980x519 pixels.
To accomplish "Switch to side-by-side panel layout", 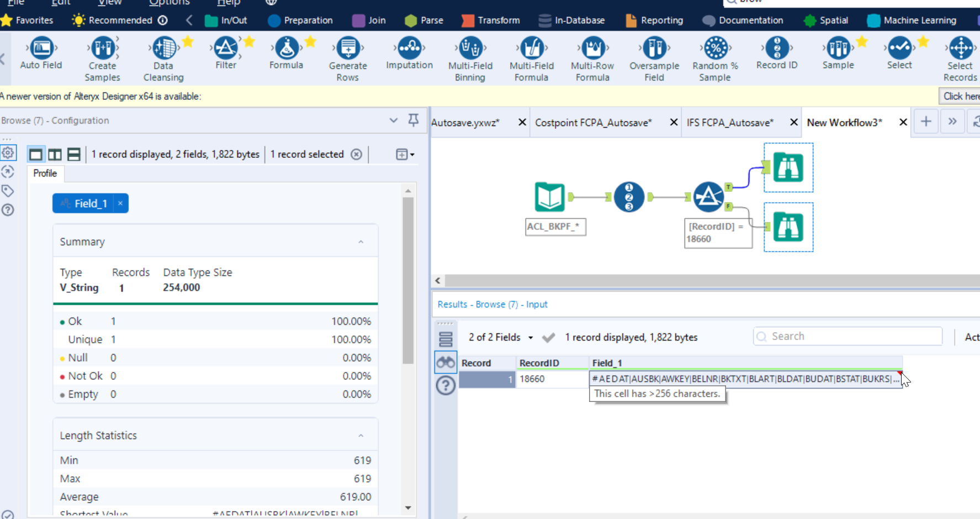I will tap(55, 155).
